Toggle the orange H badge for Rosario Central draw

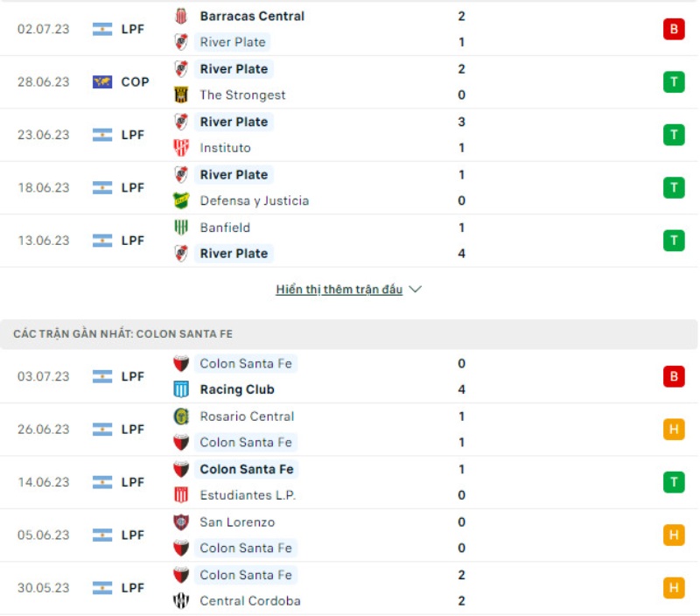(673, 429)
